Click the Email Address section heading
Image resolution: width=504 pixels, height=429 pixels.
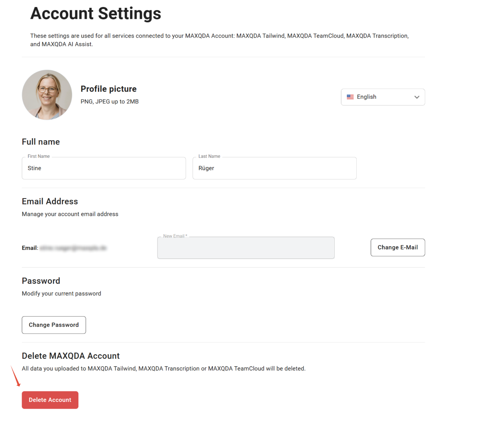50,201
